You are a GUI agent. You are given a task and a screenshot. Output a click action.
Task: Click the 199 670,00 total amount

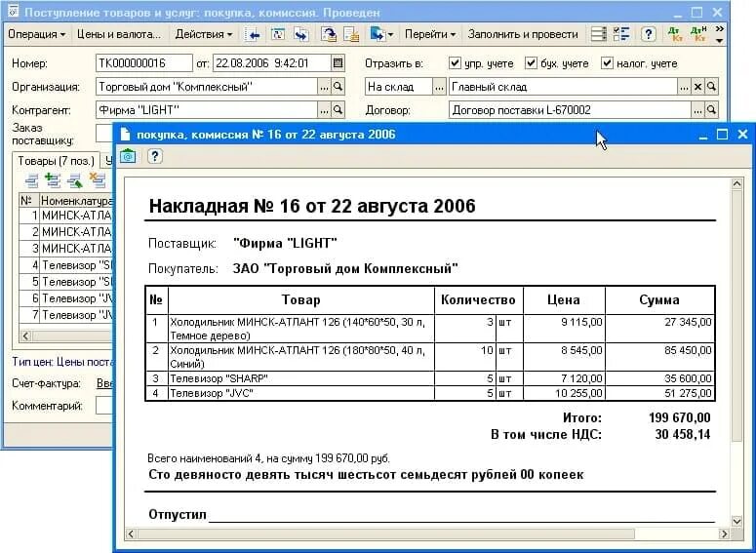tap(679, 418)
